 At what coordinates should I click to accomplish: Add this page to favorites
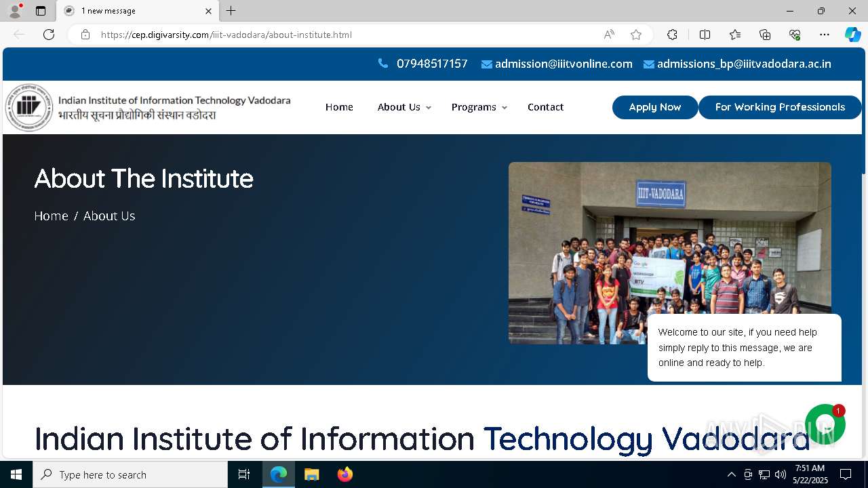click(636, 35)
